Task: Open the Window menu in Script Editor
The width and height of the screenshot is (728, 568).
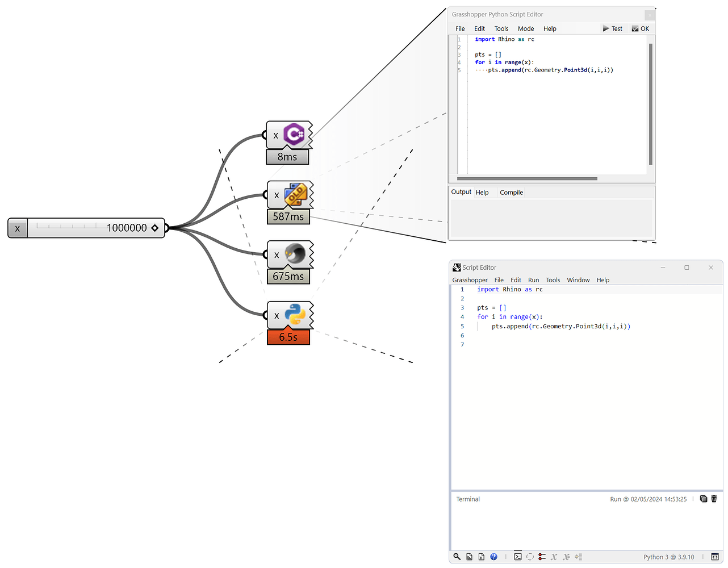Action: [578, 279]
